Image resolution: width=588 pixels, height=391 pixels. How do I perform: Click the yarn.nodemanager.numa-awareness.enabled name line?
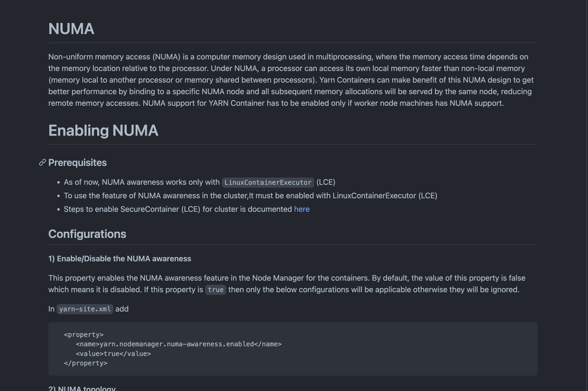click(178, 344)
